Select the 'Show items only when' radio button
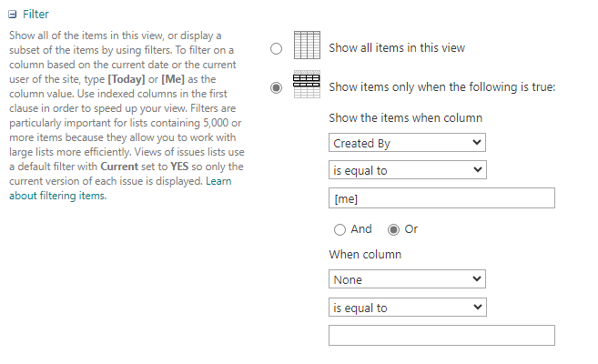 (x=276, y=88)
